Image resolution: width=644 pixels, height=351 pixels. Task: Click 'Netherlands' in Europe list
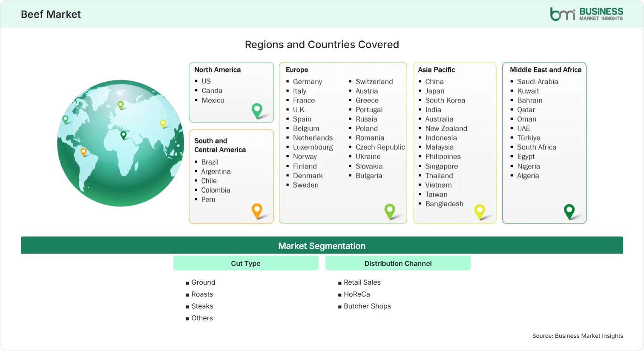click(313, 138)
